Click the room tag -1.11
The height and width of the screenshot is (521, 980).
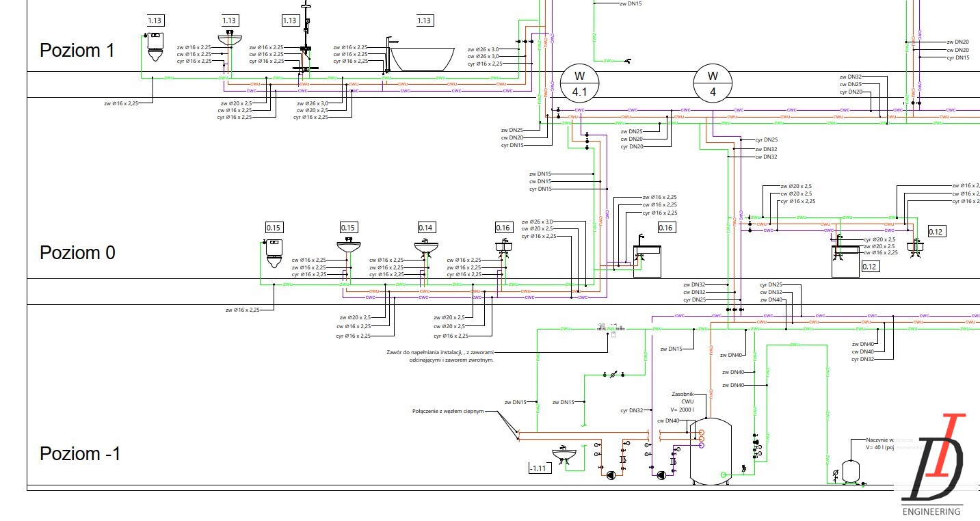[x=539, y=468]
